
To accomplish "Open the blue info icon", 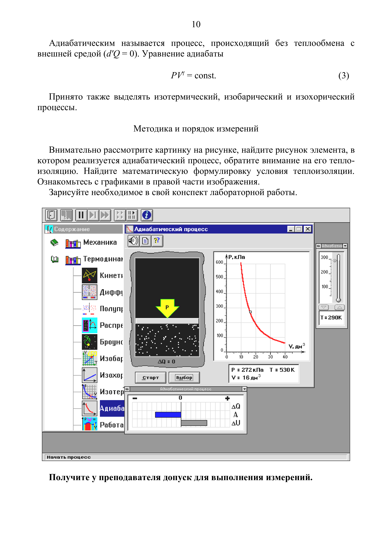I will [x=147, y=215].
